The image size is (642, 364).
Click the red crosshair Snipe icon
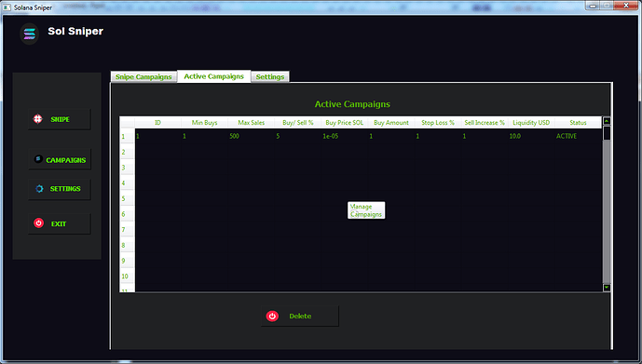tap(37, 119)
